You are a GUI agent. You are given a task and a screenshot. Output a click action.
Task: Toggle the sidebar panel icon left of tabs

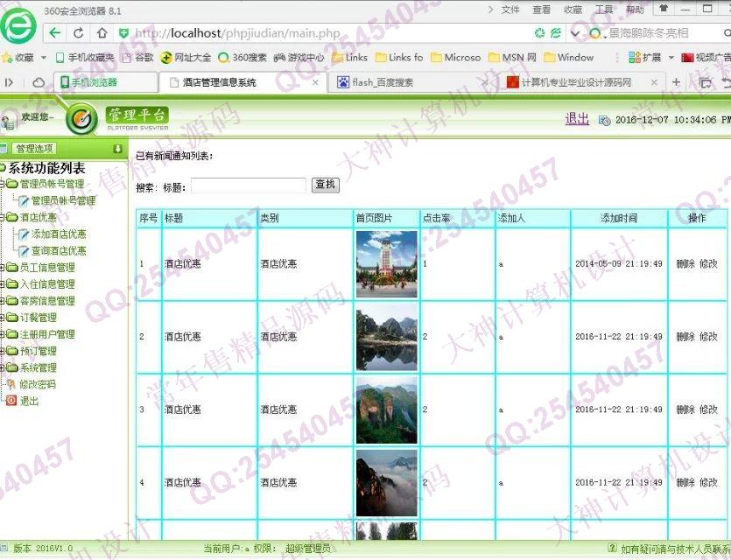9,82
